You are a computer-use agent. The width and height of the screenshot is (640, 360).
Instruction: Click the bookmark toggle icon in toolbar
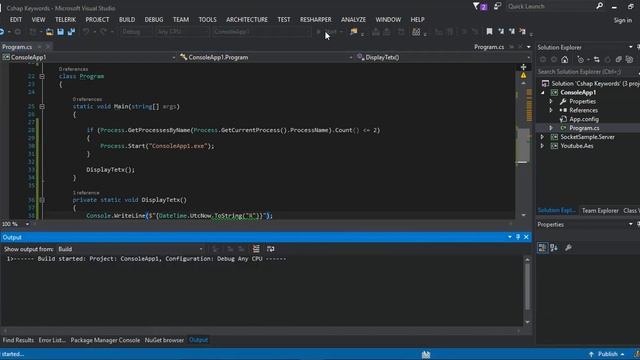(x=489, y=31)
